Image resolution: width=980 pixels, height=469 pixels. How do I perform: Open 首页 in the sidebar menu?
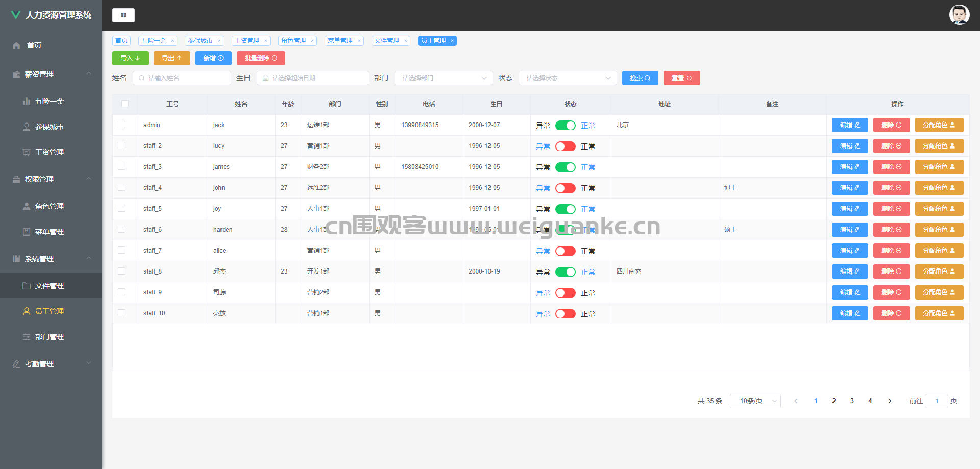tap(51, 45)
